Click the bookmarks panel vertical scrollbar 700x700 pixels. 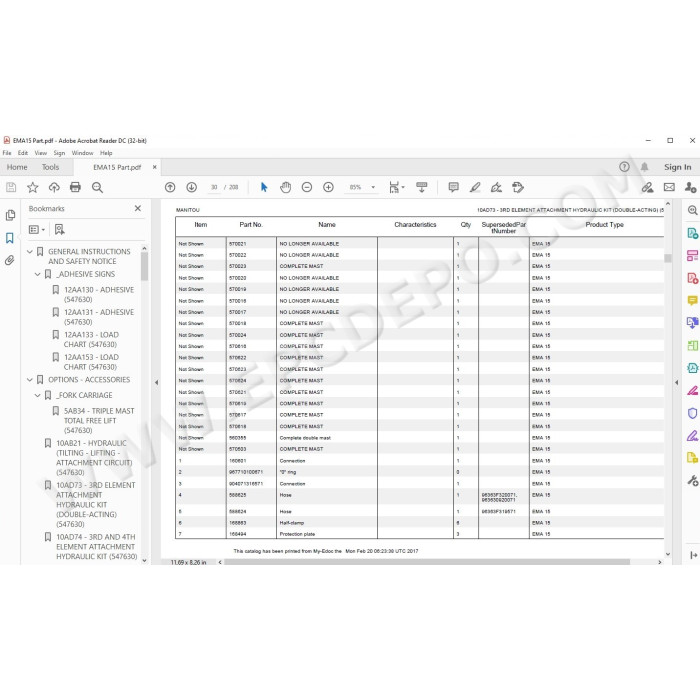pos(144,267)
